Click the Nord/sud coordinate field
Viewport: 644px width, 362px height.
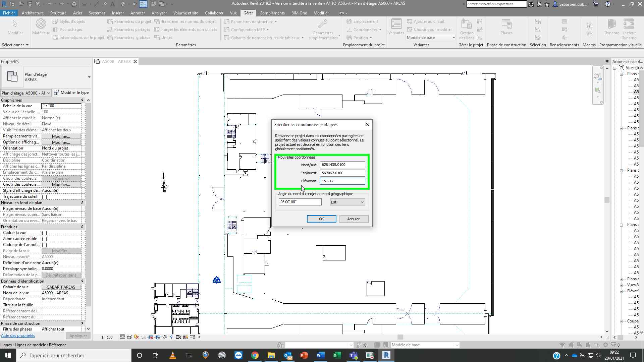(x=342, y=165)
